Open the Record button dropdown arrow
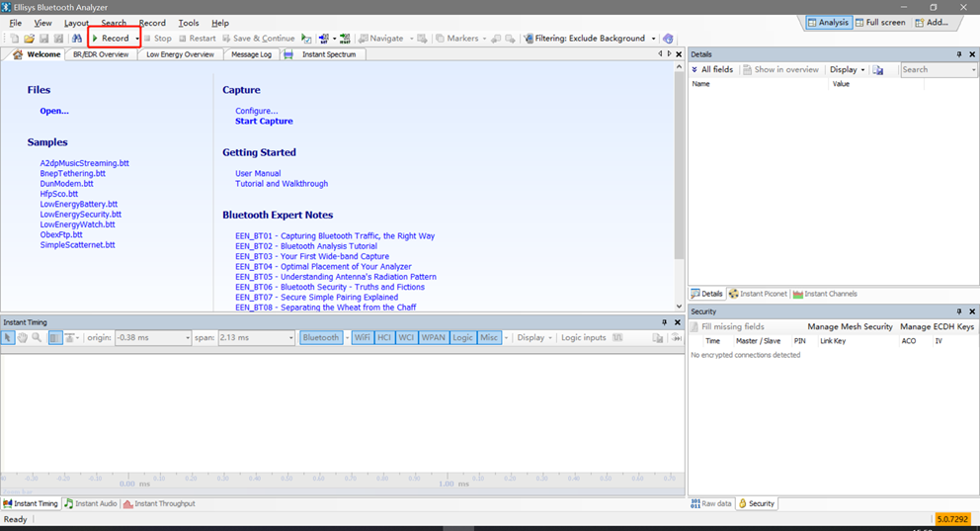 pos(137,39)
